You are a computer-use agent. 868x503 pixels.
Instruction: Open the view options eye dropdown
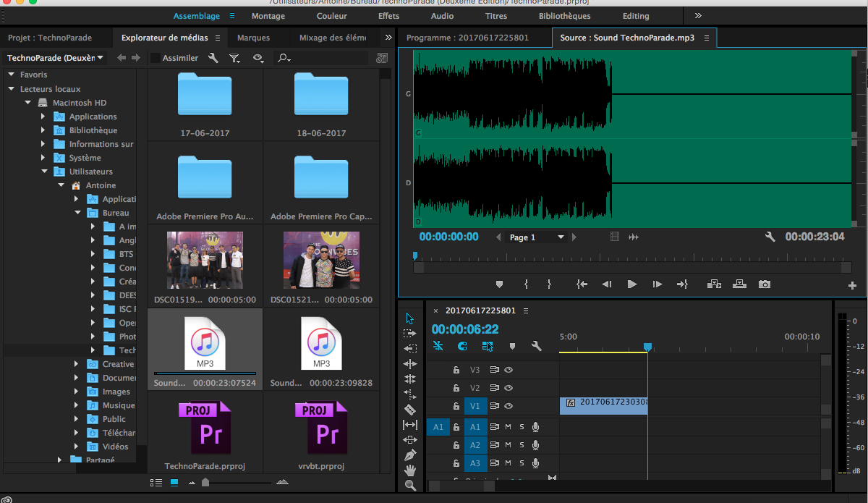coord(258,58)
